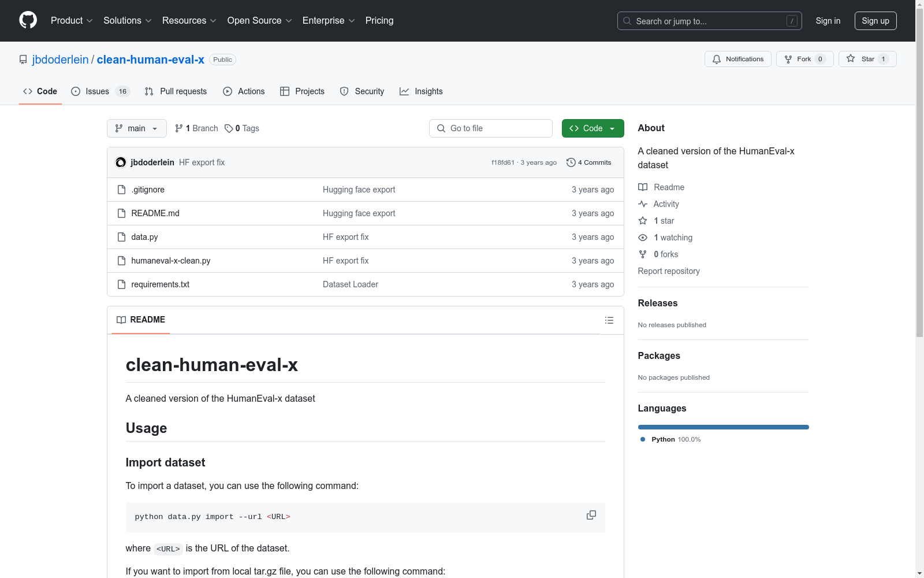This screenshot has width=924, height=578.
Task: Fork this repository
Action: pyautogui.click(x=805, y=59)
